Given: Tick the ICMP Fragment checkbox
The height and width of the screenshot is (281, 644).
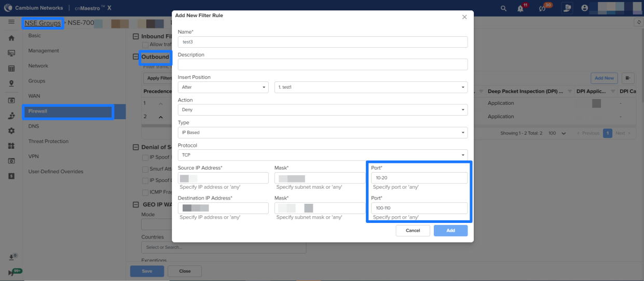Looking at the screenshot, I should [145, 192].
